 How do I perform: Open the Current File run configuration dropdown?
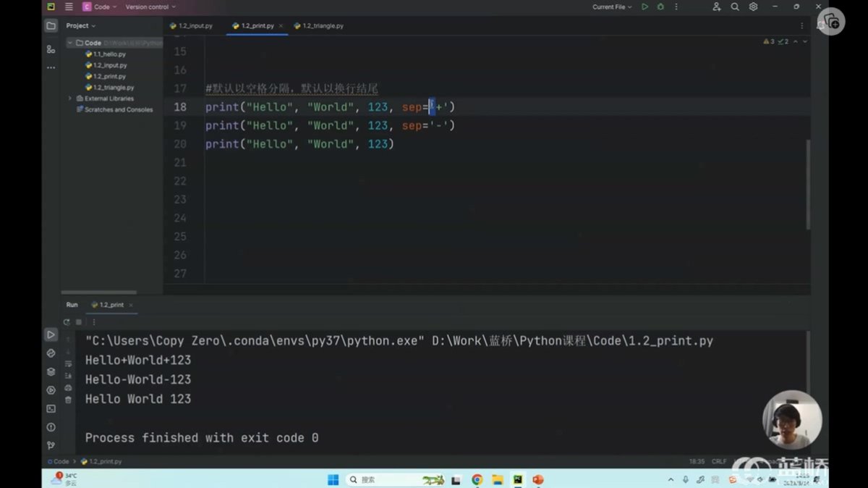(x=612, y=7)
